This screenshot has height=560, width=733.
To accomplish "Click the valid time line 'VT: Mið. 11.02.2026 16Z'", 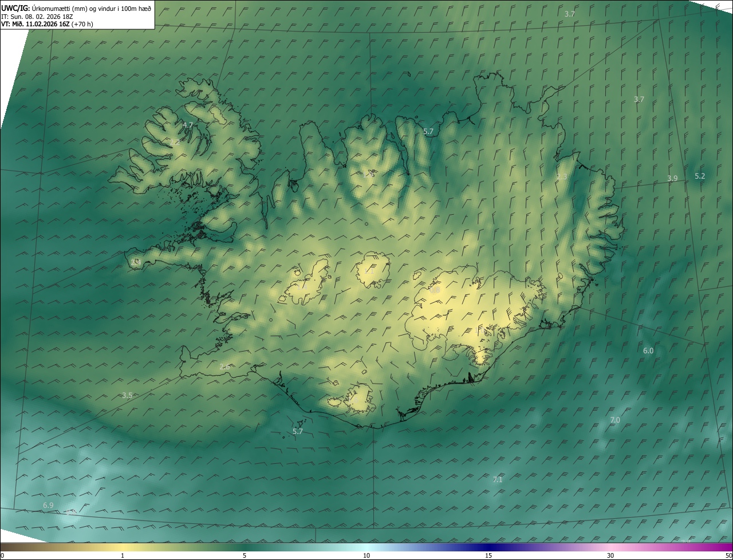I will (x=36, y=24).
